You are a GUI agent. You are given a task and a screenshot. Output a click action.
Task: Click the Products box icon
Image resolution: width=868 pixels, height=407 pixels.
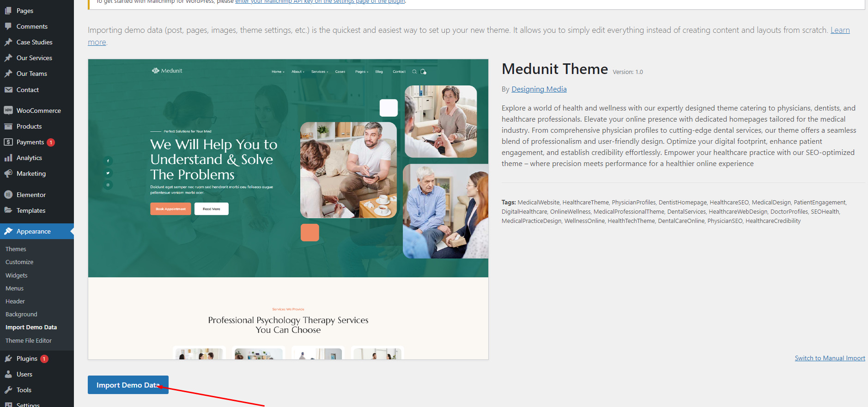point(8,126)
